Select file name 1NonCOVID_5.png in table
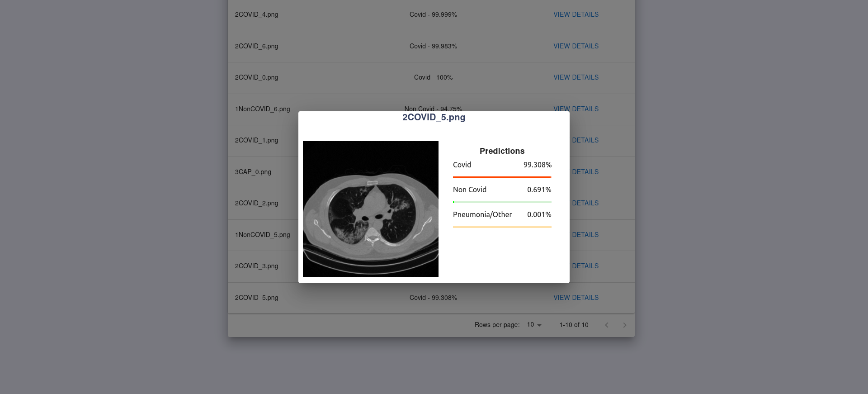This screenshot has width=868, height=394. (262, 235)
